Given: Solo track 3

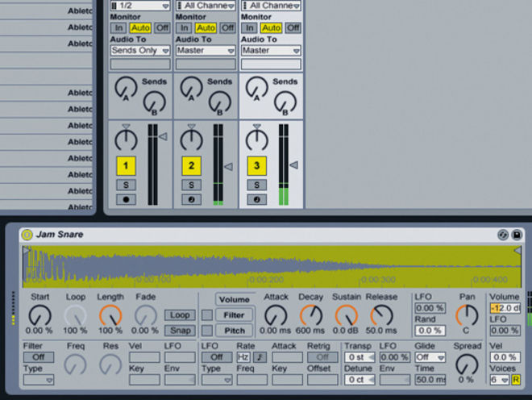Looking at the screenshot, I should 257,185.
